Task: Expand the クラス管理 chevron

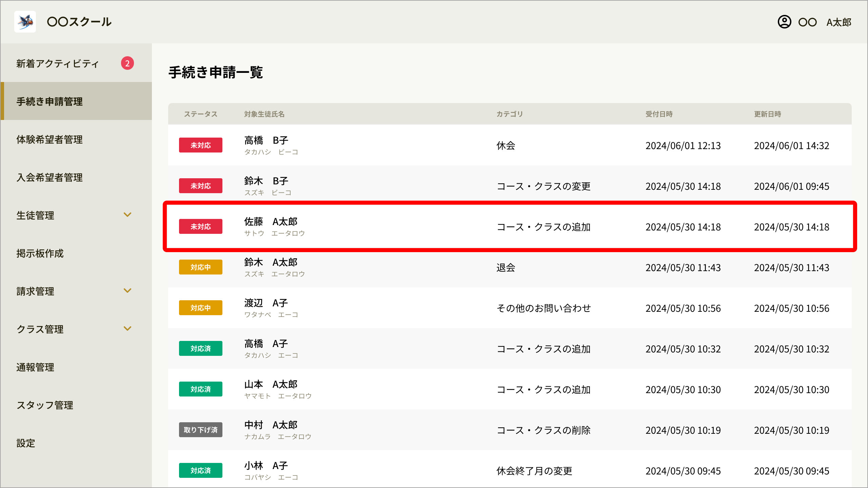Action: coord(127,329)
